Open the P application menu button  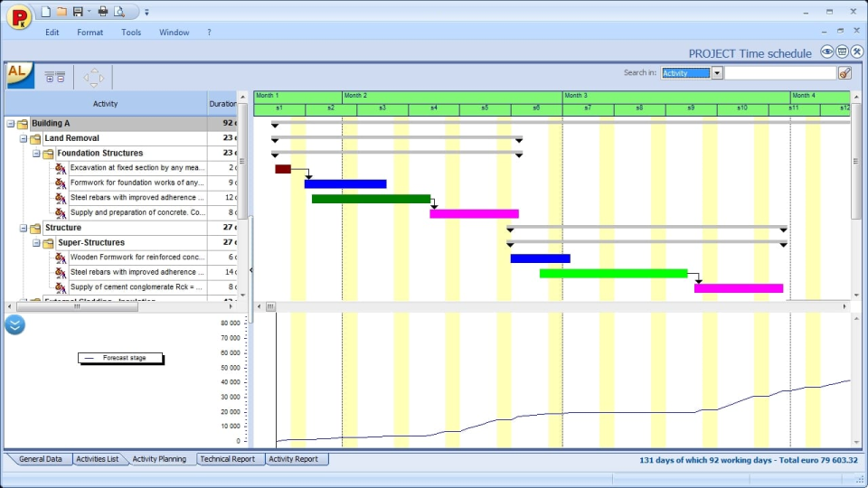click(x=19, y=16)
